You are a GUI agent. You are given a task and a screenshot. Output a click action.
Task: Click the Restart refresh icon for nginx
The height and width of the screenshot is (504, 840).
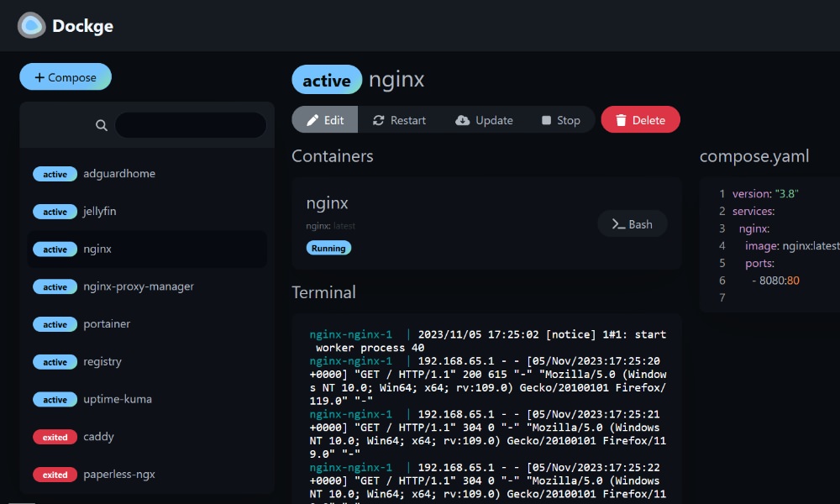pos(380,119)
